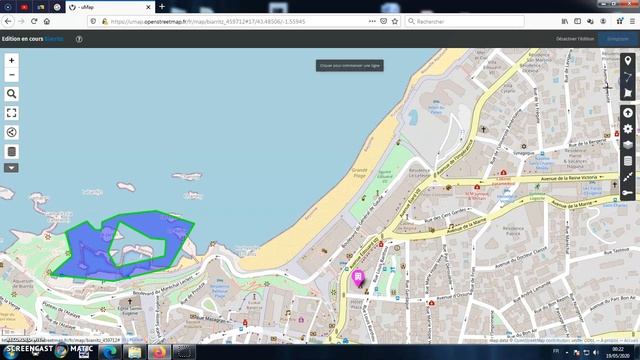Open the import data upload tool
The height and width of the screenshot is (360, 640).
pyautogui.click(x=628, y=113)
